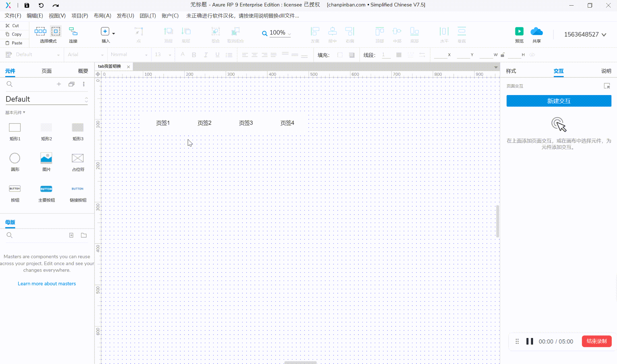The width and height of the screenshot is (617, 364).
Task: Close the tab页签切换 page tab
Action: click(x=128, y=67)
